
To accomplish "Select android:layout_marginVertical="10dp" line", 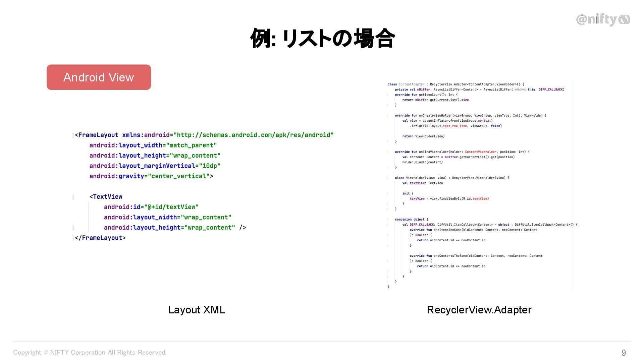I will click(155, 166).
